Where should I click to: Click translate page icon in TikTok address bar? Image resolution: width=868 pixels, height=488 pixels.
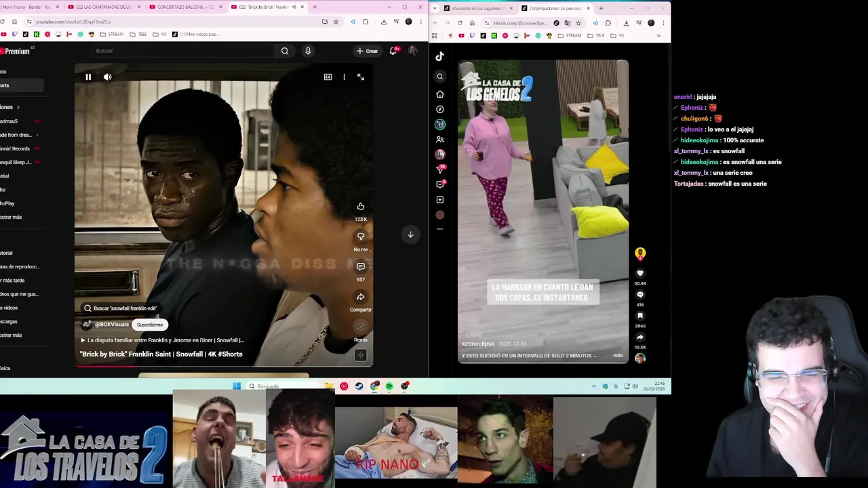click(568, 23)
